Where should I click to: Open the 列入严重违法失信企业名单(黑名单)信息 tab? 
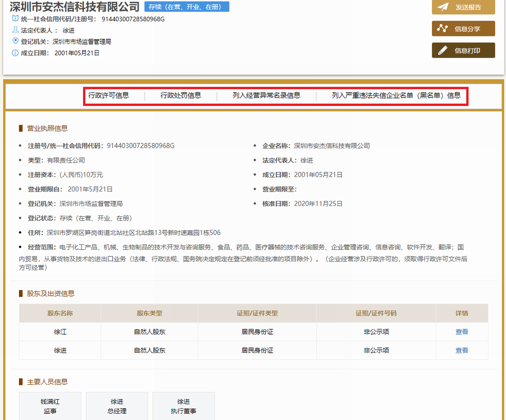(396, 95)
